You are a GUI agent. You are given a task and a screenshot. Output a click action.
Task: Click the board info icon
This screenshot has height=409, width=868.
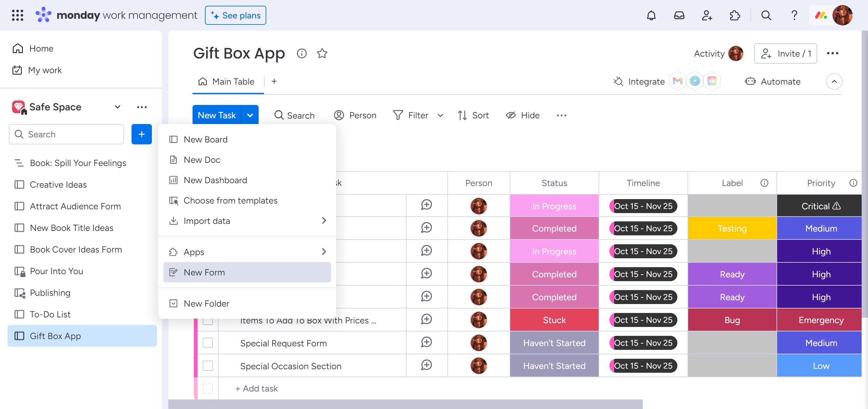point(301,53)
